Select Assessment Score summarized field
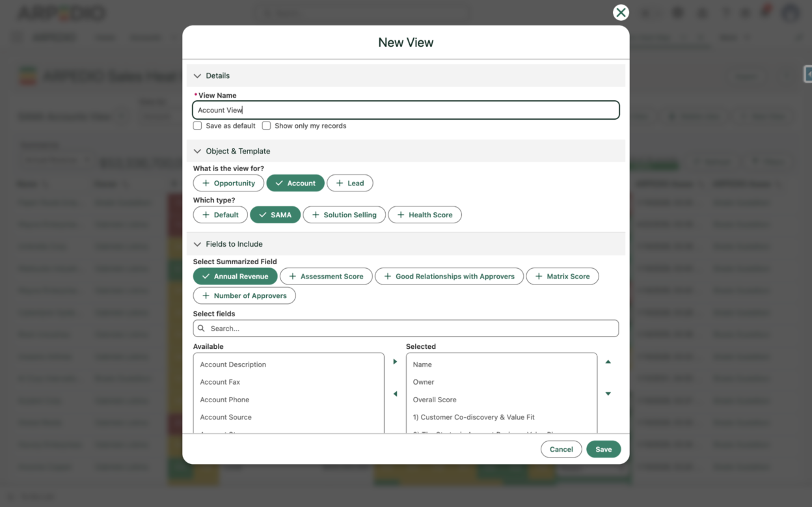This screenshot has height=507, width=812. [x=326, y=277]
